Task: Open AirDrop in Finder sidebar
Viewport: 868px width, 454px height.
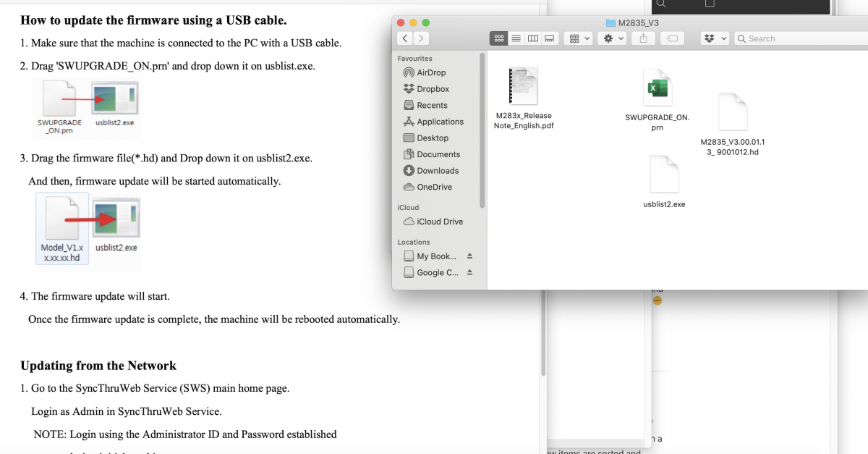Action: coord(431,72)
